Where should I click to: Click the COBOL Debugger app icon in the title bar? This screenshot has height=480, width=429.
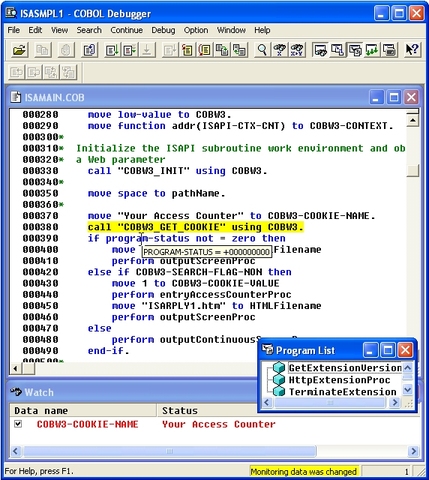coord(11,13)
